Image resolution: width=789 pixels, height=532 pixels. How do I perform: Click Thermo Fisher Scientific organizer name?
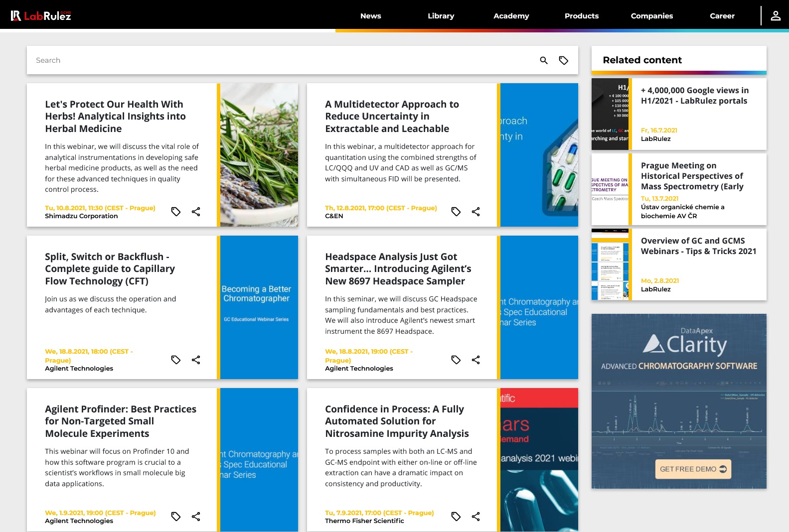click(364, 521)
